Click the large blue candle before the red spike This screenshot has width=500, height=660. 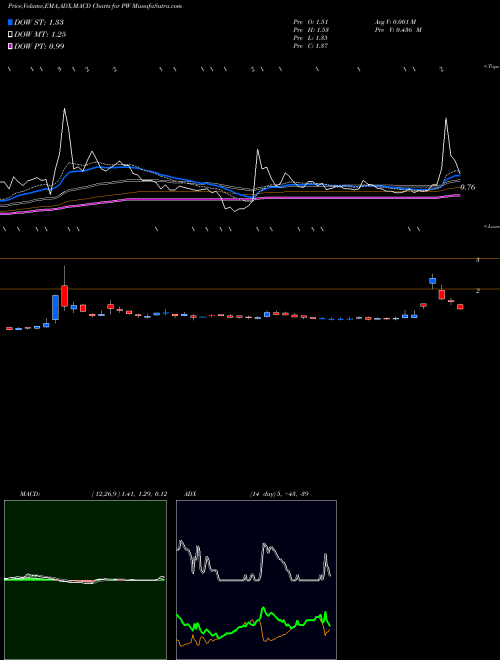click(x=55, y=307)
